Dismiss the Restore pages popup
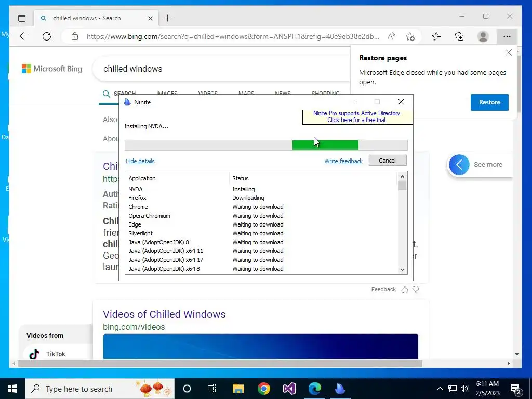The width and height of the screenshot is (532, 399). pos(508,52)
